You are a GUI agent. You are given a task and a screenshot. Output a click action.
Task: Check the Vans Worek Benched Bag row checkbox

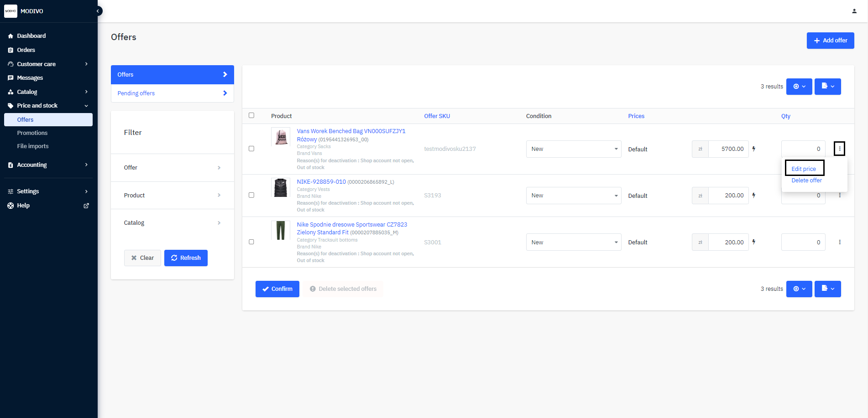point(251,149)
